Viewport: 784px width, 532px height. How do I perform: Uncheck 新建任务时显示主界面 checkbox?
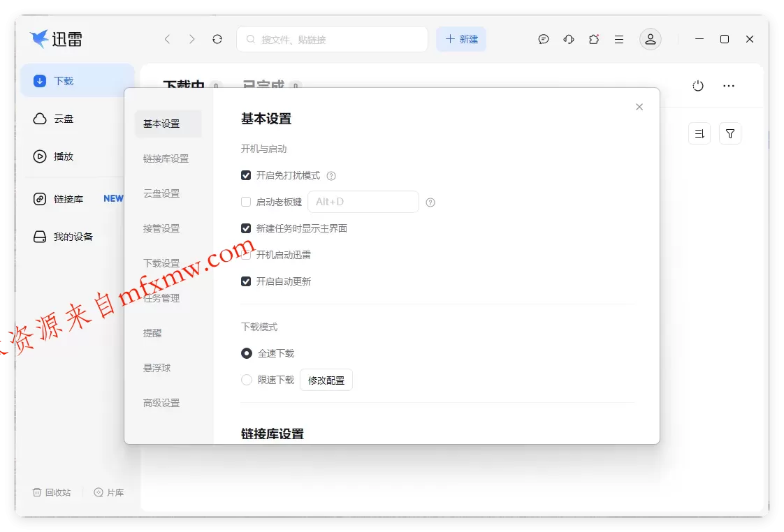(x=245, y=228)
